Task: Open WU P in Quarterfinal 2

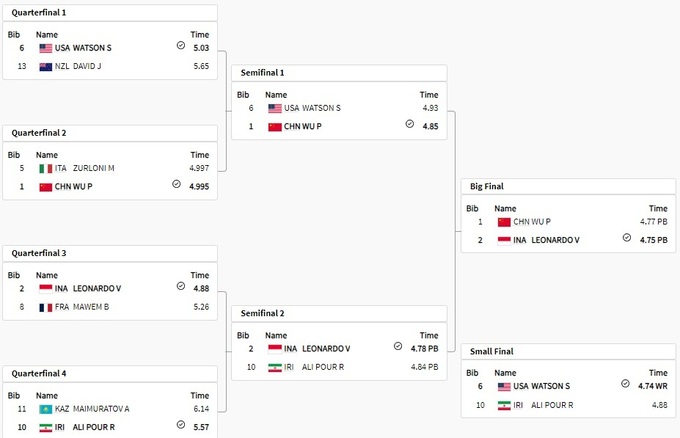Action: click(x=83, y=186)
